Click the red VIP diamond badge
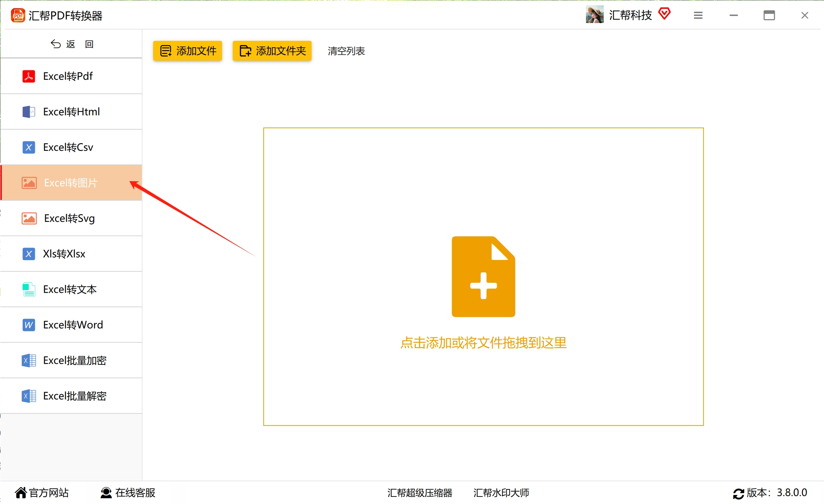 [x=664, y=14]
